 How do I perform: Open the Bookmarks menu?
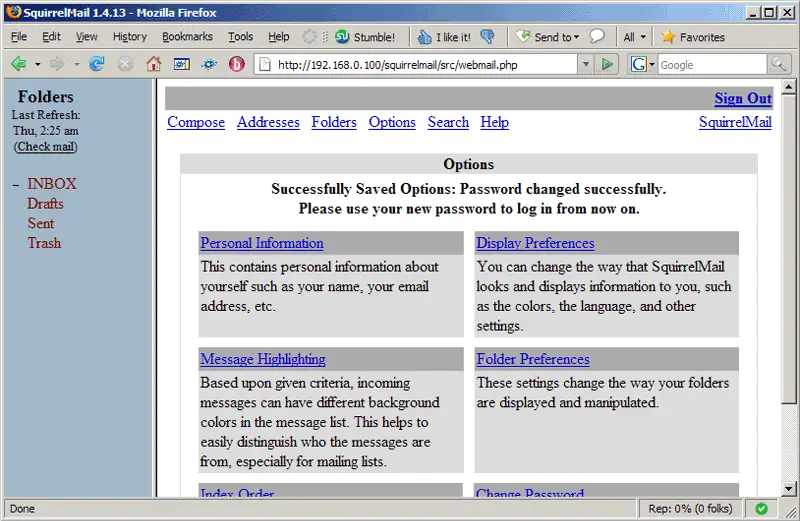pos(187,37)
